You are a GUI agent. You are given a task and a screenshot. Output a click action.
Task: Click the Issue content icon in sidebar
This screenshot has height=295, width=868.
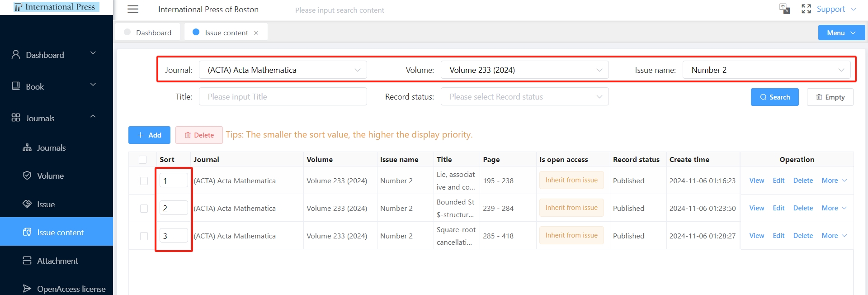[27, 232]
